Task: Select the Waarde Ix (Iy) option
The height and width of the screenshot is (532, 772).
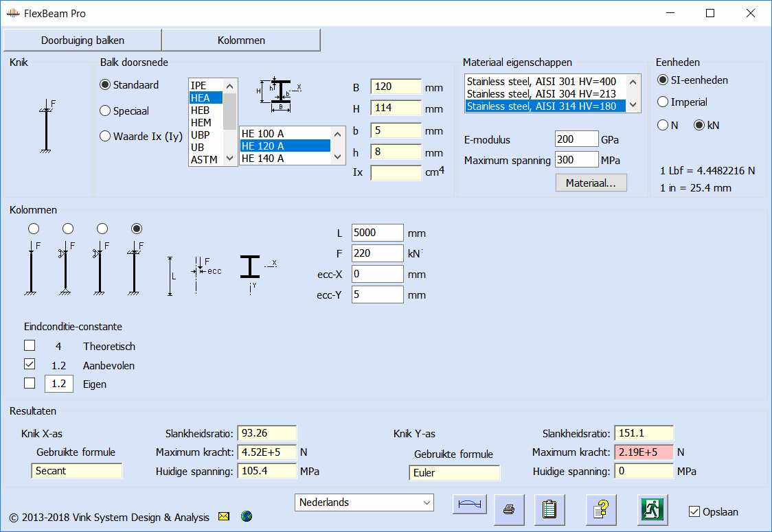Action: point(141,137)
